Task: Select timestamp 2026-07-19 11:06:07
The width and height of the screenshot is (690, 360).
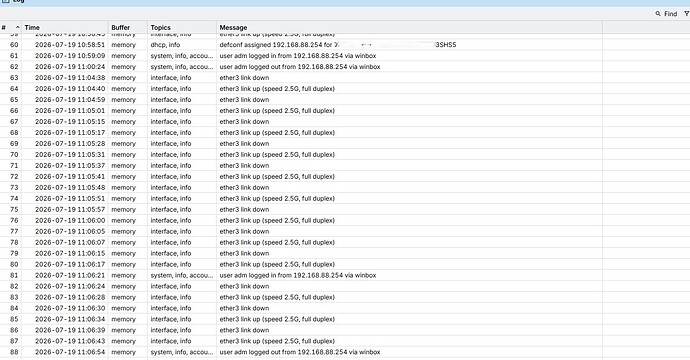Action: 70,242
